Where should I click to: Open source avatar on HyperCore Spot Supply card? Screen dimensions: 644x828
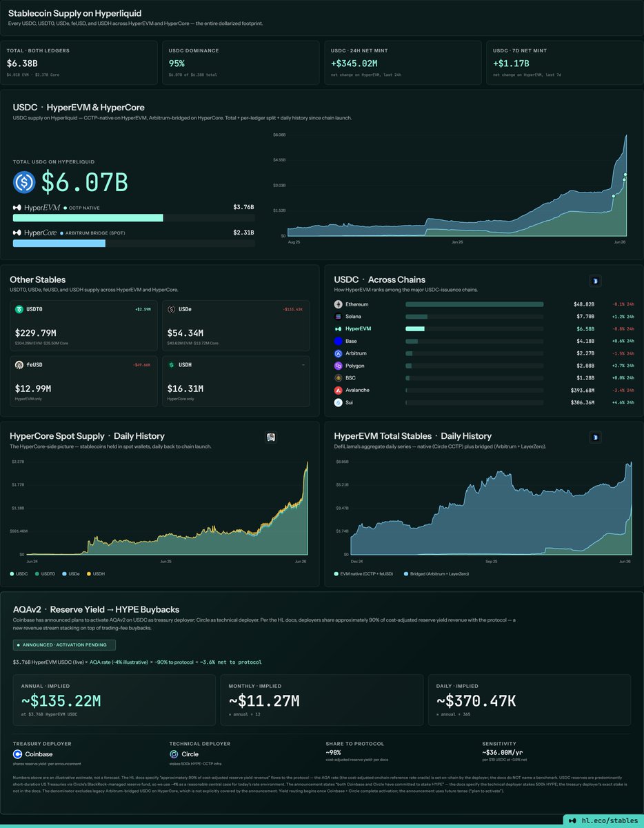pyautogui.click(x=272, y=437)
